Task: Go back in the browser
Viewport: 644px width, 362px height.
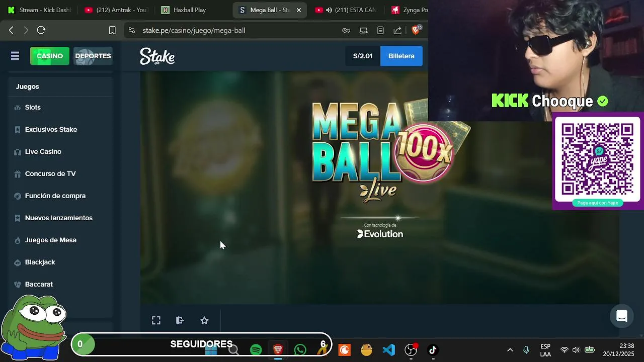Action: pos(11,30)
